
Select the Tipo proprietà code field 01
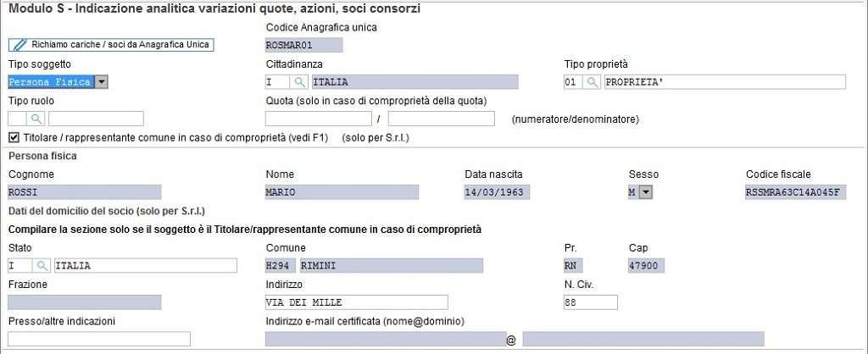[x=573, y=82]
